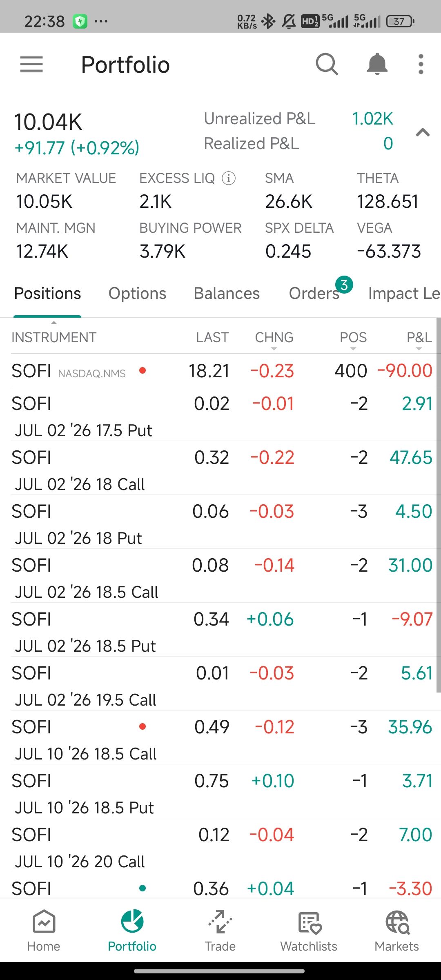The image size is (441, 980).
Task: Tap the search magnifier icon
Action: 327,64
